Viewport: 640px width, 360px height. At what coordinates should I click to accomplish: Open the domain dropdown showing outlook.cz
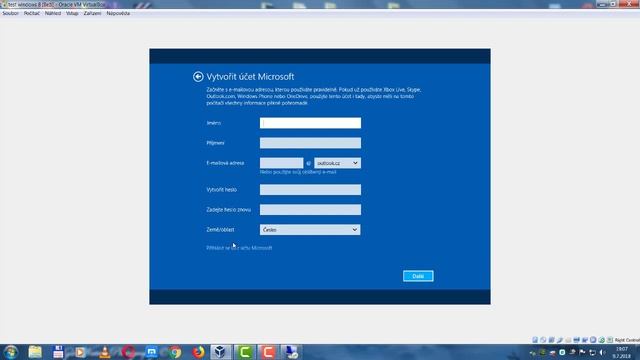338,163
